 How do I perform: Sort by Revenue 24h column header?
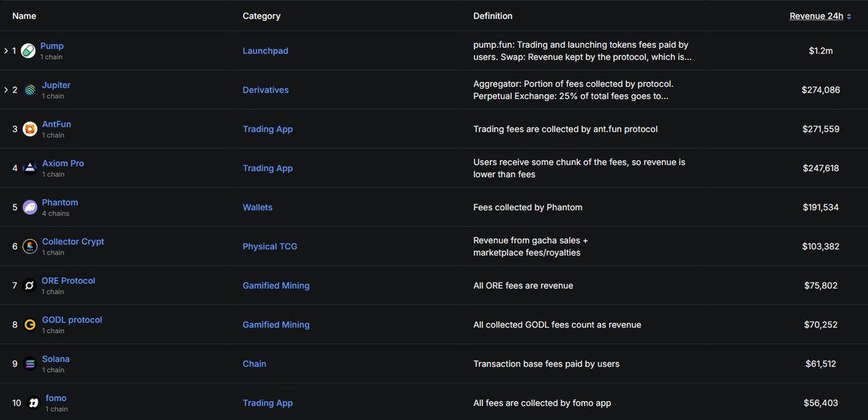tap(821, 16)
